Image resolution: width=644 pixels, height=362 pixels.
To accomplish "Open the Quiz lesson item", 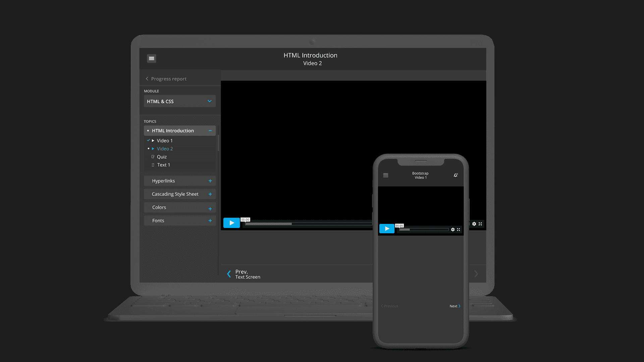I will tap(162, 157).
